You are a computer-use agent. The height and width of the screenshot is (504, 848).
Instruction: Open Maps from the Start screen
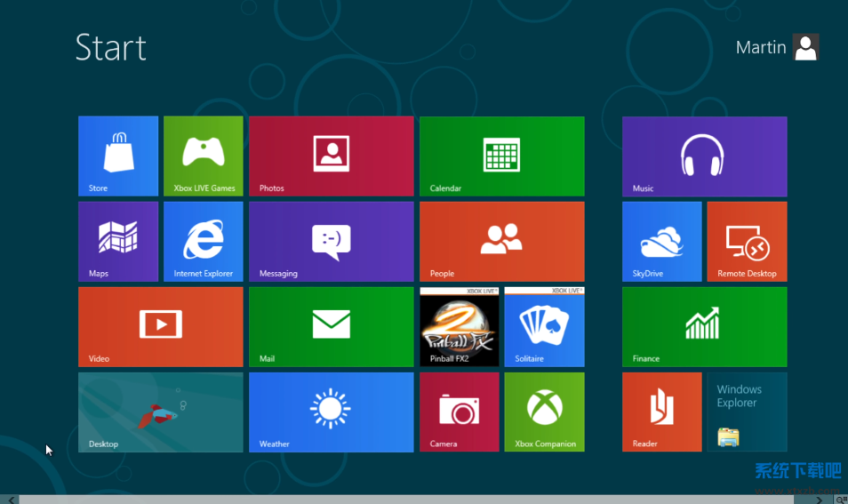(x=118, y=241)
